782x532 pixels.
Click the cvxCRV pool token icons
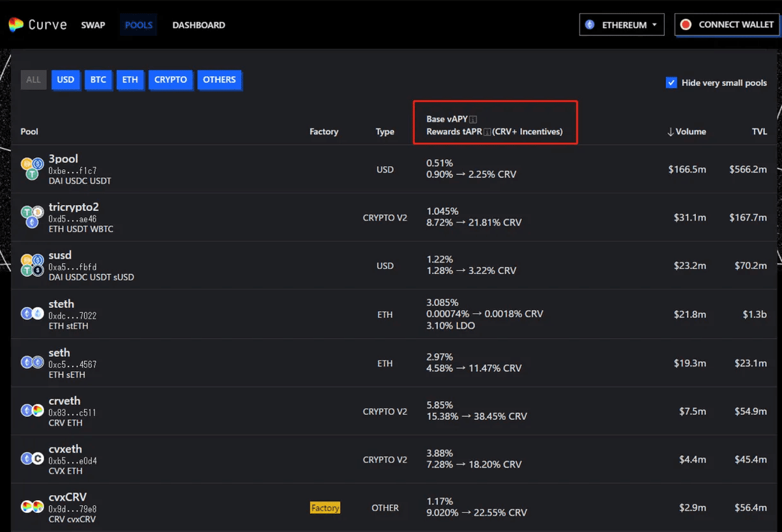tap(32, 507)
